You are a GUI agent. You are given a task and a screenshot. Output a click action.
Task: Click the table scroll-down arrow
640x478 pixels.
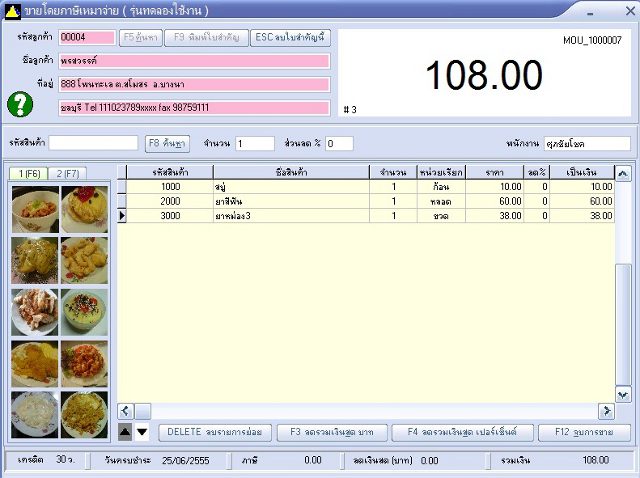(x=623, y=395)
